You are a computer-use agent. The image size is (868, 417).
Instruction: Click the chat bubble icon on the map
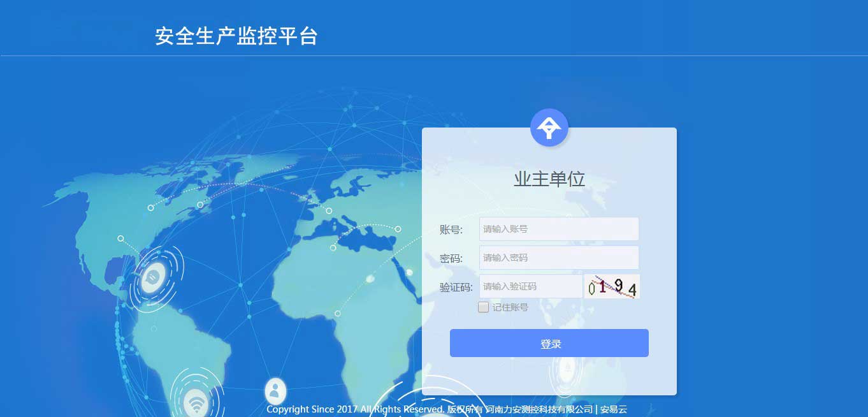tap(152, 277)
